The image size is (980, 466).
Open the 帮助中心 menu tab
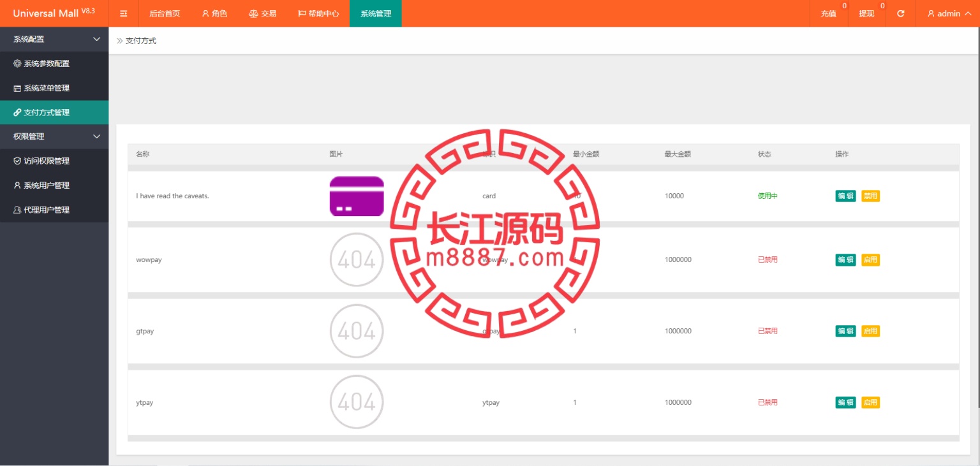pos(318,13)
